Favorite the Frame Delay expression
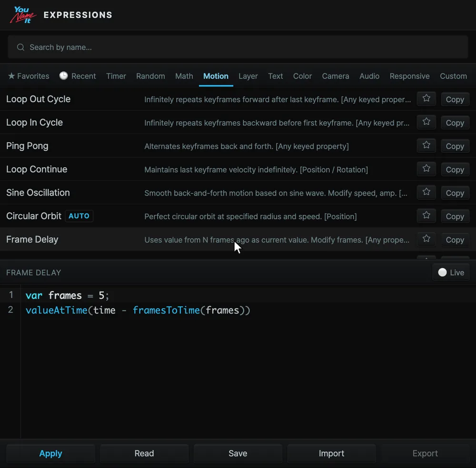 point(426,239)
